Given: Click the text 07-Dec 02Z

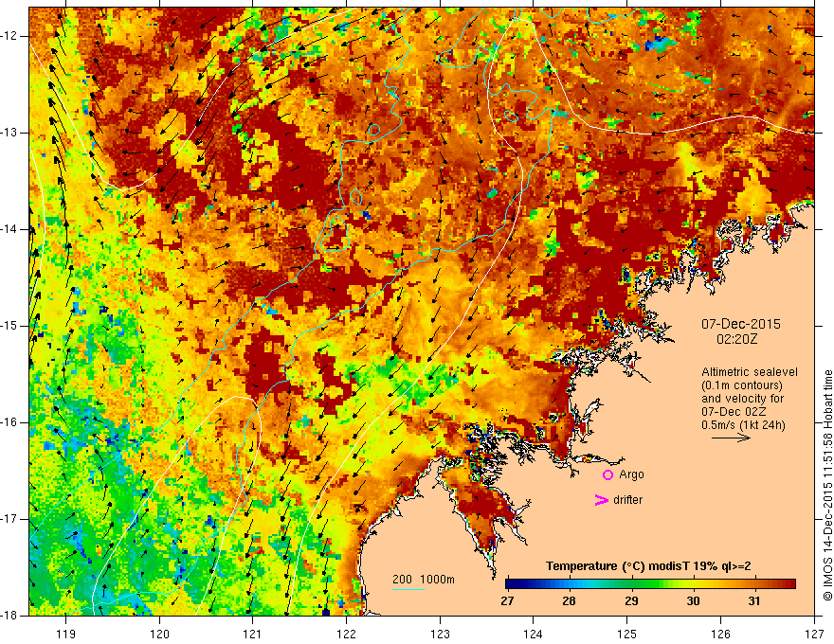Looking at the screenshot, I should coord(734,412).
